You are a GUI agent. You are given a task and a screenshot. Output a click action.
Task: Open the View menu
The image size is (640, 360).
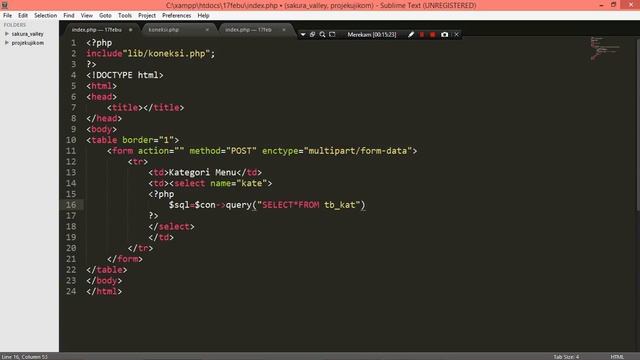tap(87, 16)
